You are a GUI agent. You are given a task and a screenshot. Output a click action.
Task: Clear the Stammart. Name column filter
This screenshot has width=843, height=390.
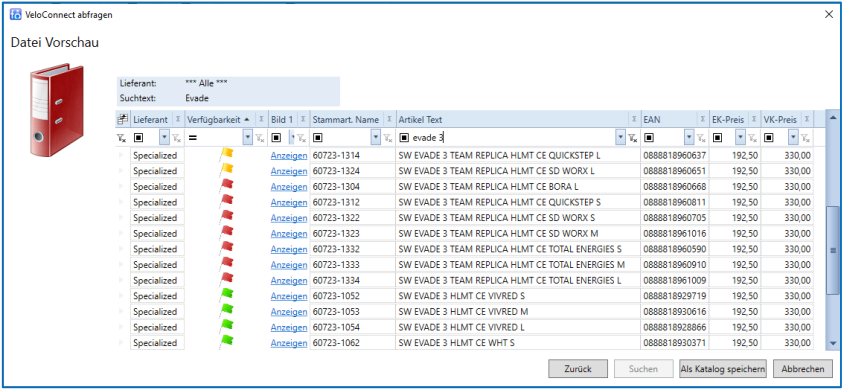(x=388, y=138)
